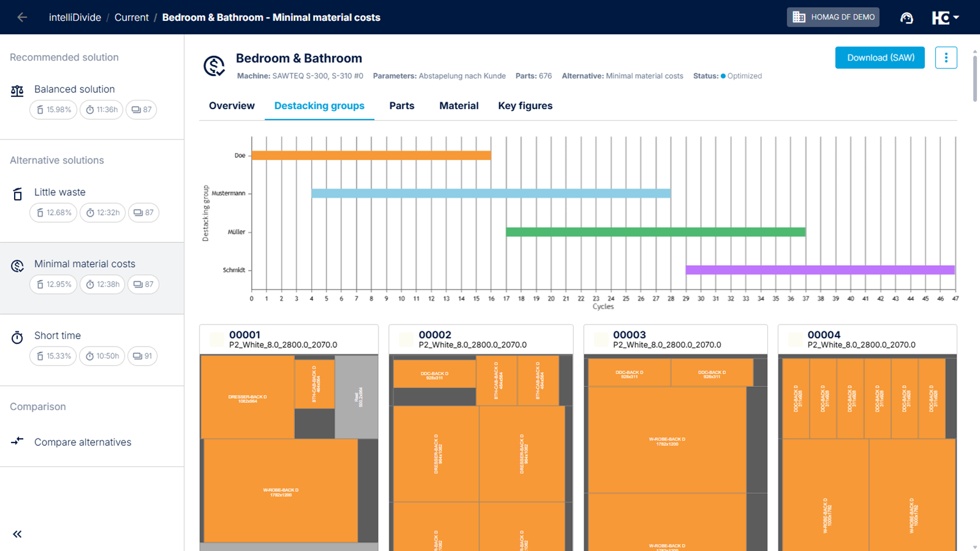Screen dimensions: 980x551
Task: Collapse the sidebar with double chevron
Action: click(17, 534)
